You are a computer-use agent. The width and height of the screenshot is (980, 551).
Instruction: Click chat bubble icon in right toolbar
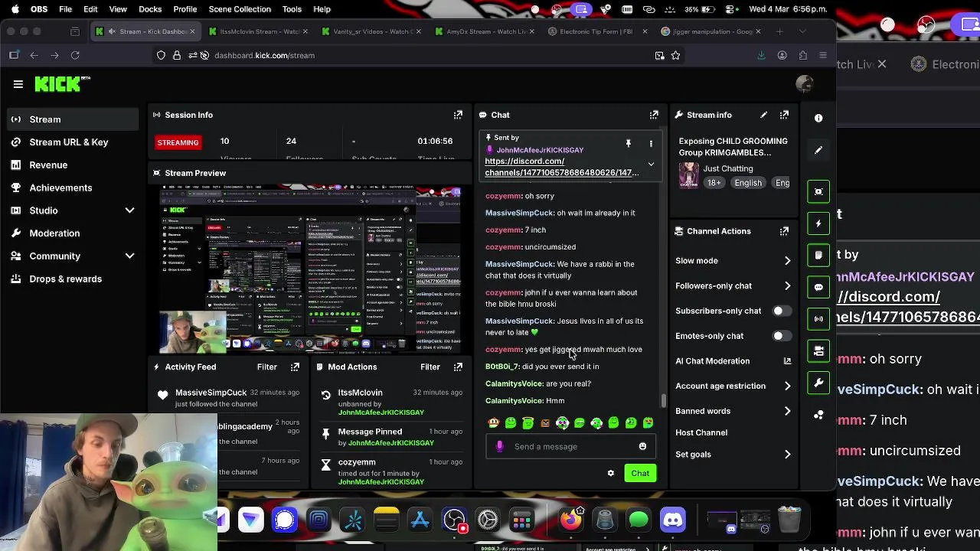(x=818, y=287)
